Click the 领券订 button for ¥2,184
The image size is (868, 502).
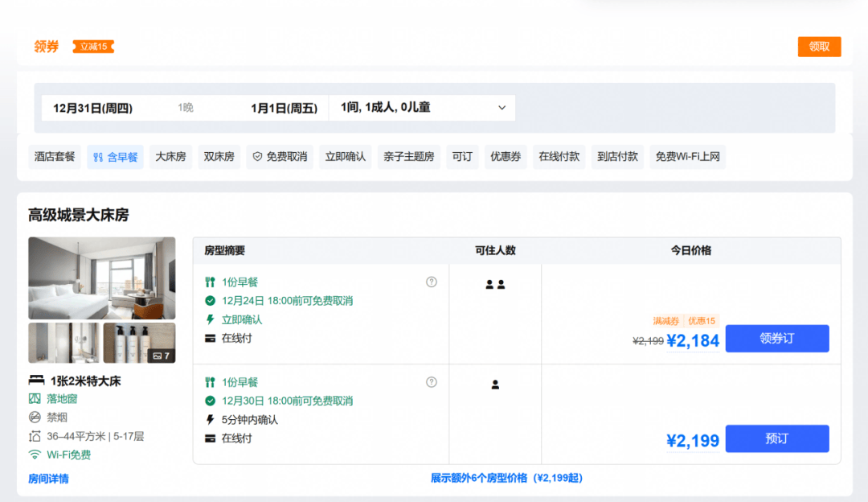click(x=777, y=339)
